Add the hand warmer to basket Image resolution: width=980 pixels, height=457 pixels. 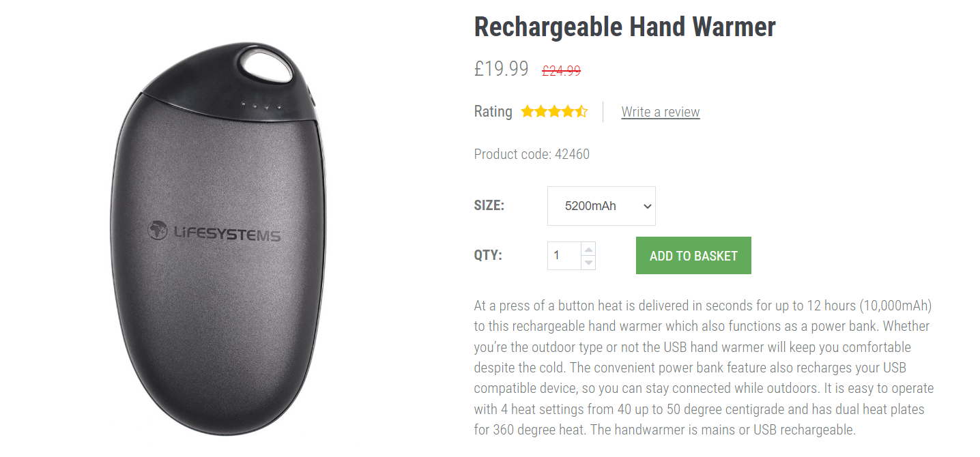[x=693, y=256]
